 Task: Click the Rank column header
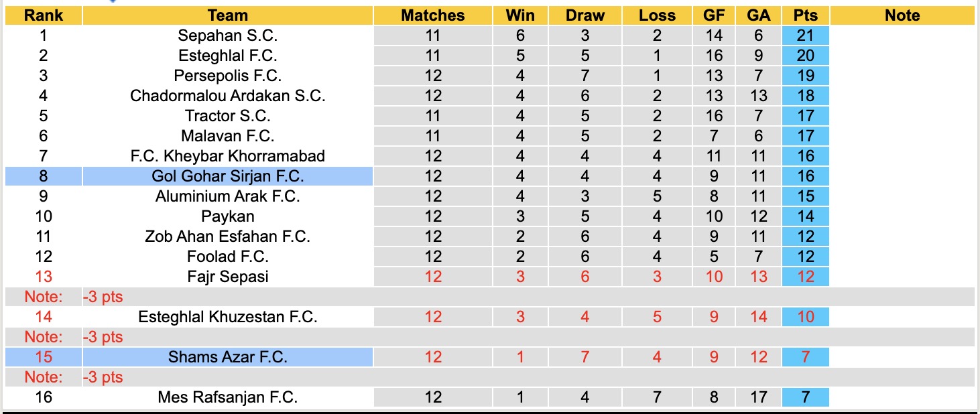pos(44,15)
